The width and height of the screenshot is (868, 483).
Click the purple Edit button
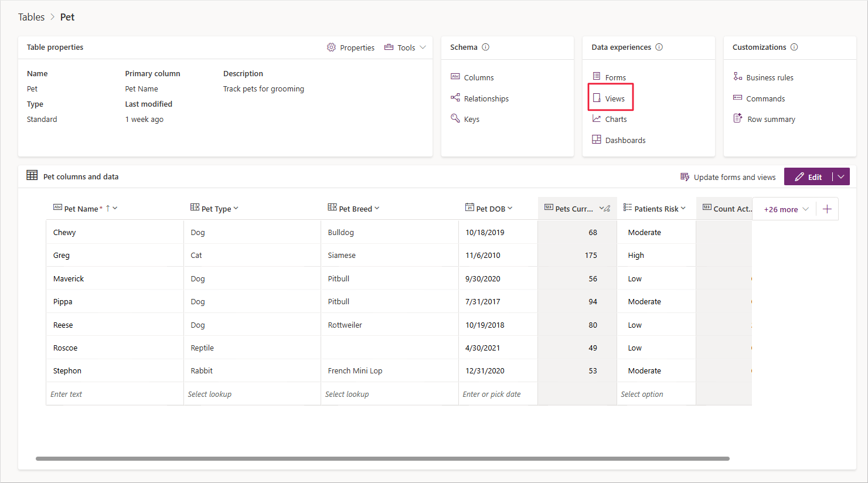(x=808, y=177)
